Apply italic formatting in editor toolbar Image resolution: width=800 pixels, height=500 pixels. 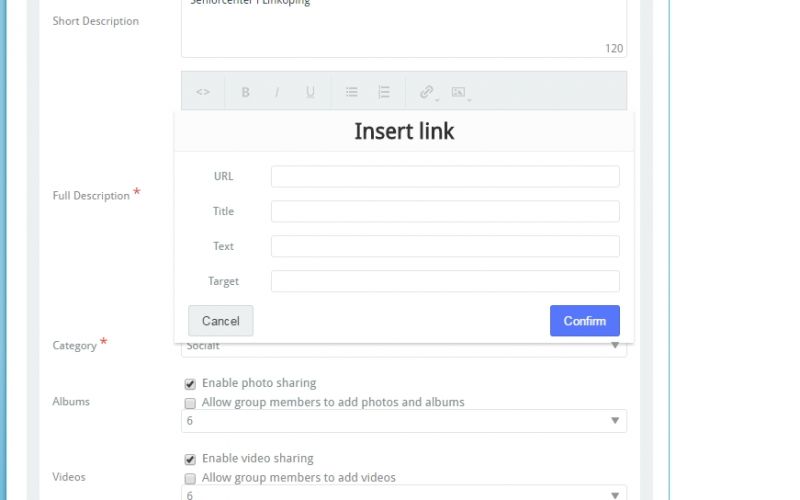point(277,92)
